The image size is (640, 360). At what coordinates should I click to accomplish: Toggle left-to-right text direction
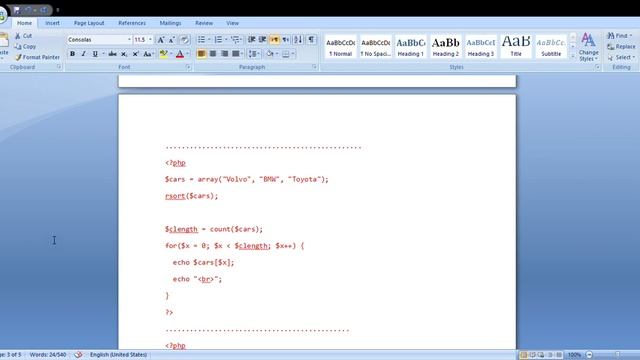(x=275, y=40)
